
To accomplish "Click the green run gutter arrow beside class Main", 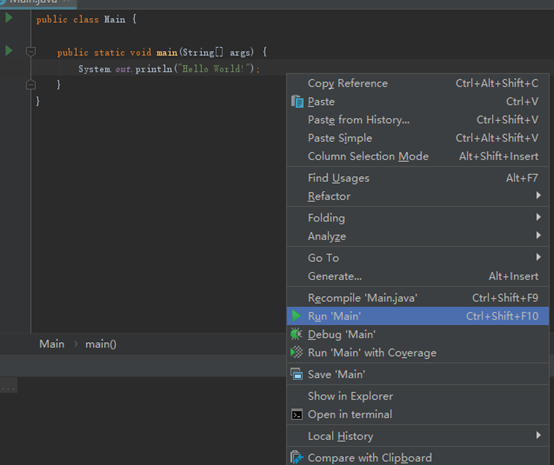I will pos(9,18).
